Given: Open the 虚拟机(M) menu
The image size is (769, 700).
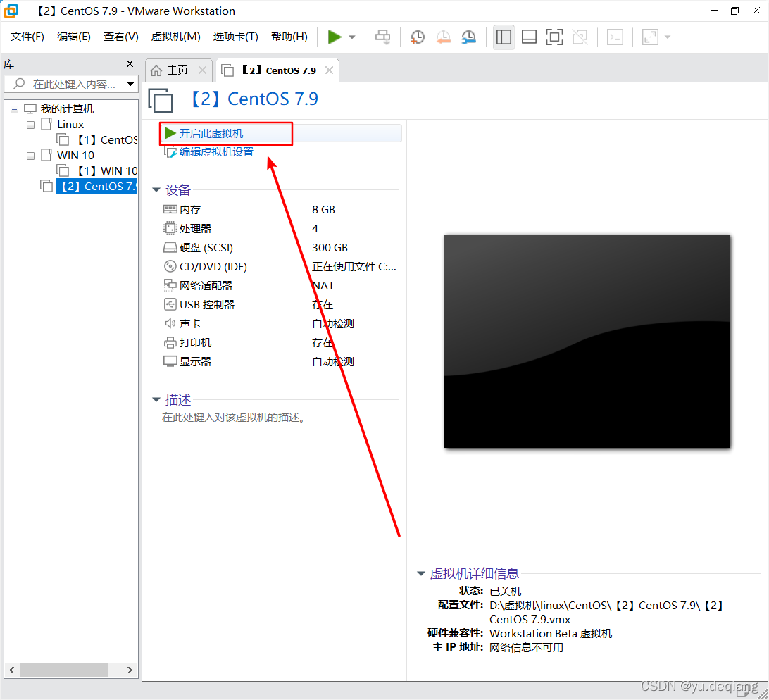Looking at the screenshot, I should pyautogui.click(x=175, y=37).
